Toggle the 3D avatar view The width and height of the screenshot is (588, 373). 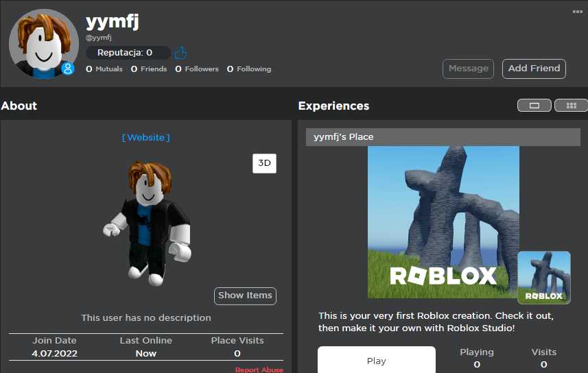pos(264,163)
